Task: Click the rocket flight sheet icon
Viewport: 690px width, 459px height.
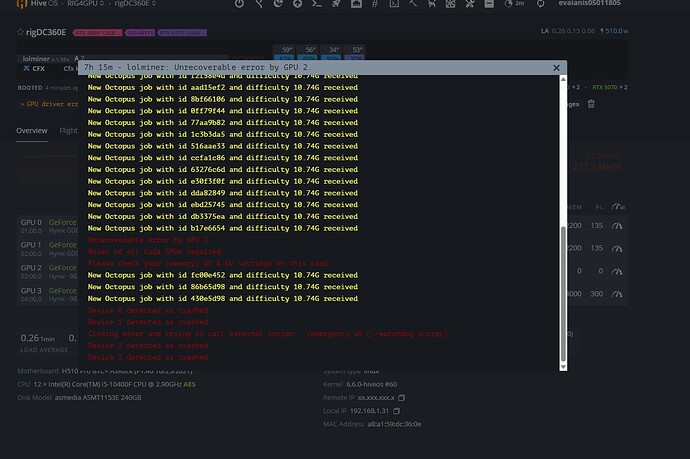Action: [x=335, y=6]
